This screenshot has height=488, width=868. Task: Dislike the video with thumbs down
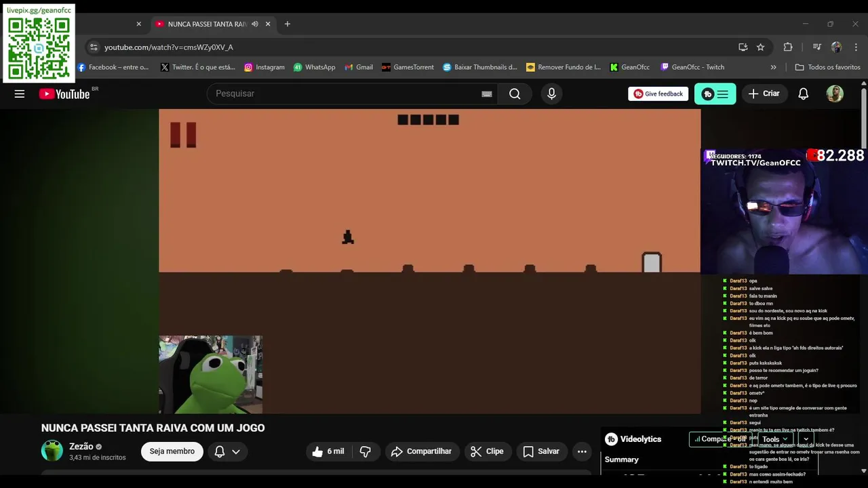tap(366, 451)
